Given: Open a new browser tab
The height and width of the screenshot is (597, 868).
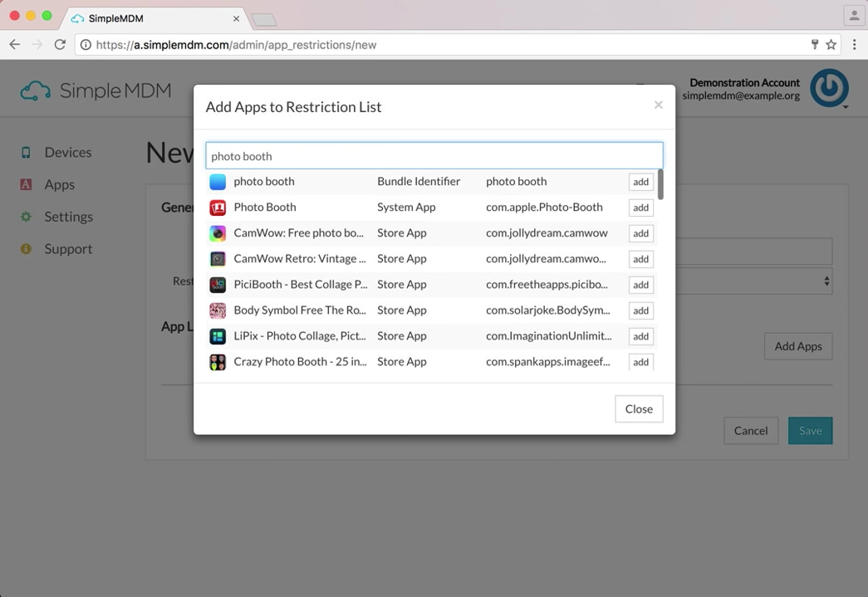Looking at the screenshot, I should (264, 20).
